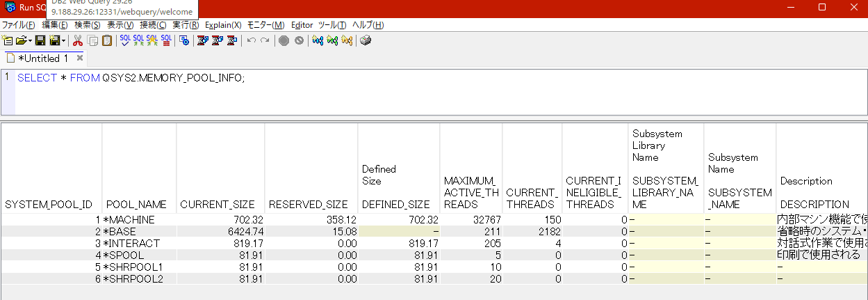
Task: Click the gray octagon Stop icon
Action: pyautogui.click(x=284, y=40)
